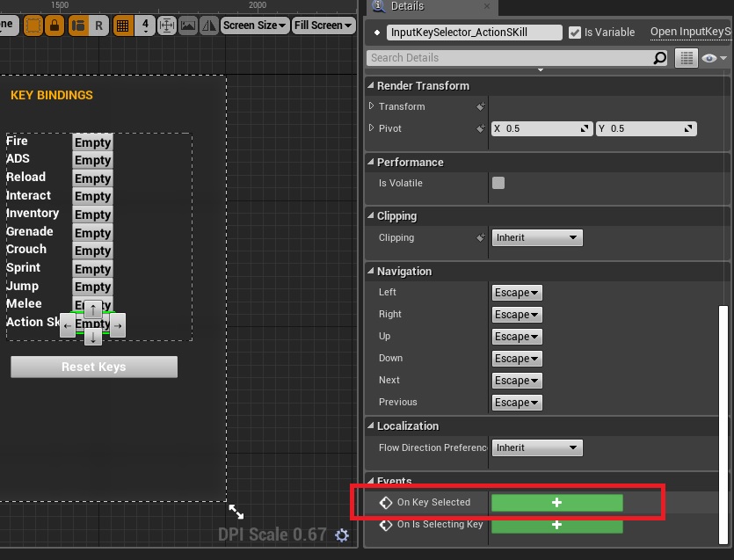Click the property matrix grid icon
The image size is (734, 560).
point(687,58)
